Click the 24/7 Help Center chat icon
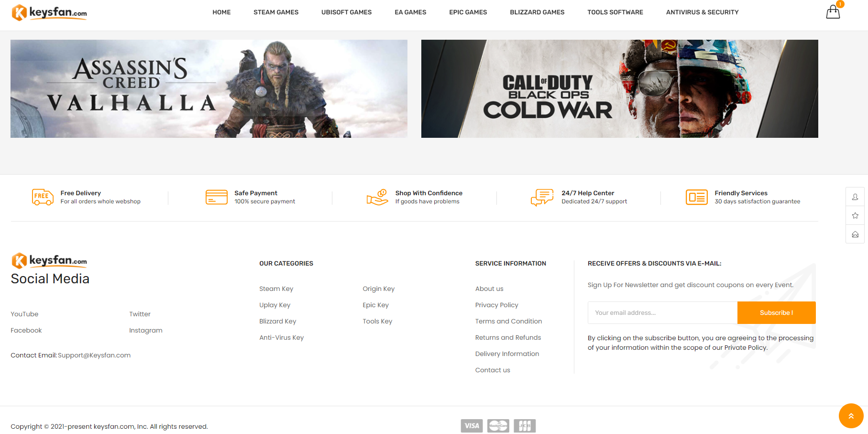 click(542, 197)
